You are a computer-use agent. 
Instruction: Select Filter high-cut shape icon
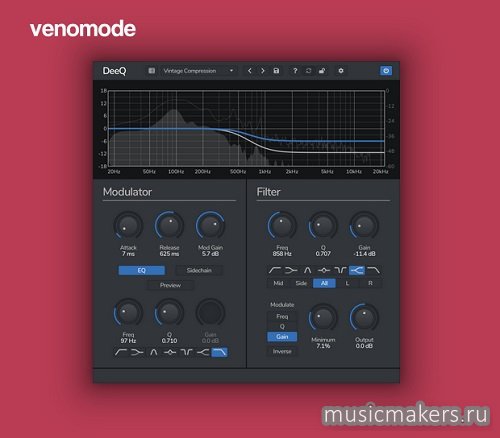[x=373, y=270]
